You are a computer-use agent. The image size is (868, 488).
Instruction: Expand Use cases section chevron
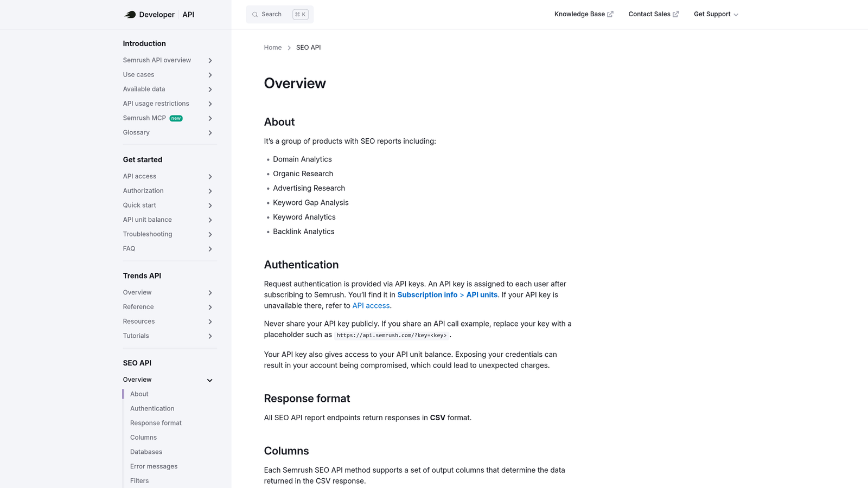[x=210, y=75]
